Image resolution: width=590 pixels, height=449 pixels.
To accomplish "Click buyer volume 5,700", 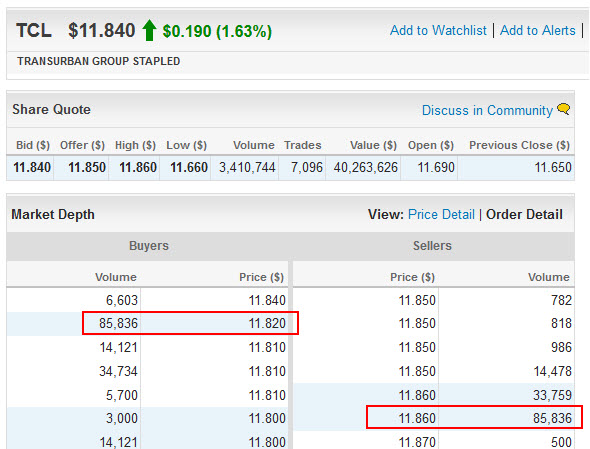I will (122, 396).
